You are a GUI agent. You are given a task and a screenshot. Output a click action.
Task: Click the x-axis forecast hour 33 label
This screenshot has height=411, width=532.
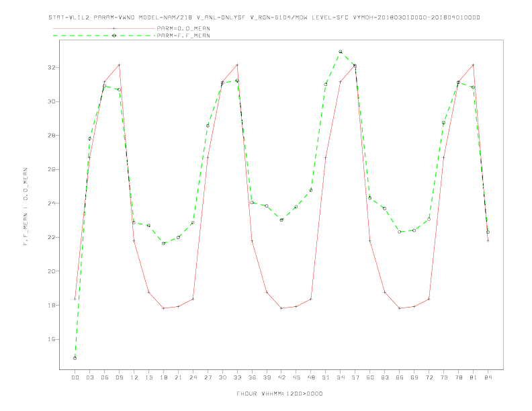pos(237,377)
